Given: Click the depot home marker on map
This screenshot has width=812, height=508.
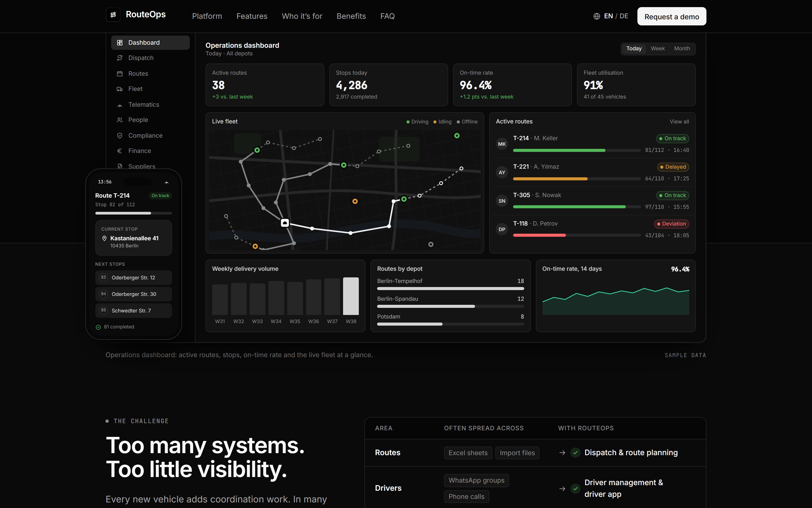Looking at the screenshot, I should coord(285,223).
